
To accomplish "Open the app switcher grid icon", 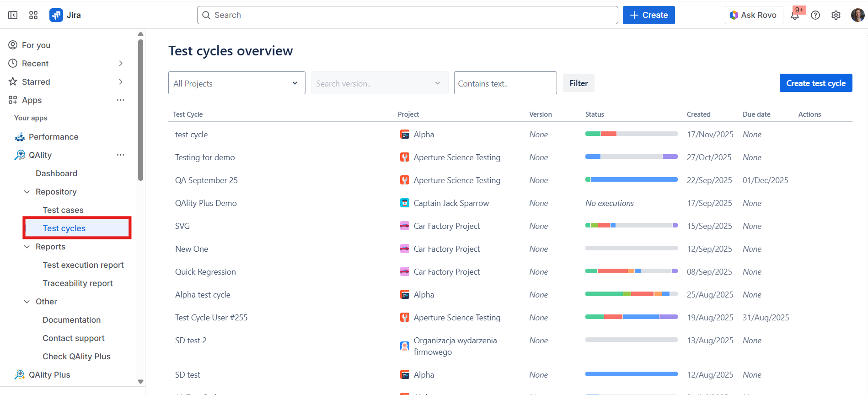I will pos(33,15).
